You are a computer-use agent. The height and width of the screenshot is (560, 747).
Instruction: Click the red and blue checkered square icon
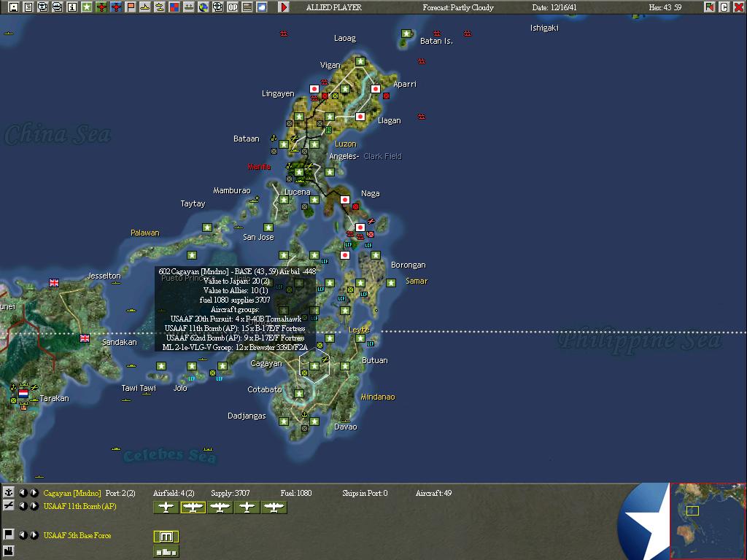174,7
